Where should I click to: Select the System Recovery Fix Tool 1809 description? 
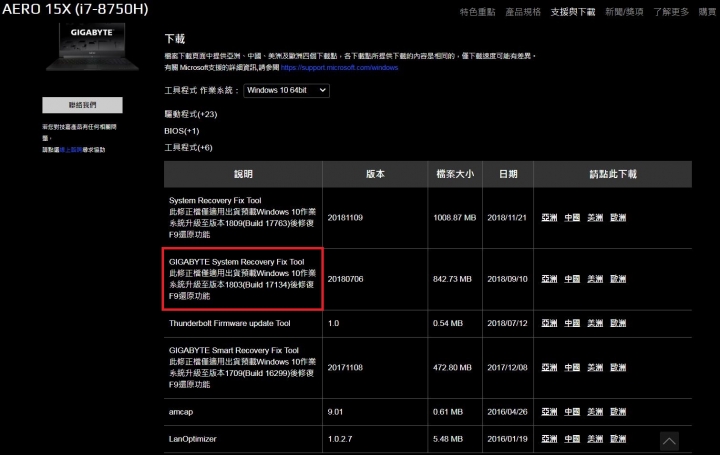click(x=242, y=218)
